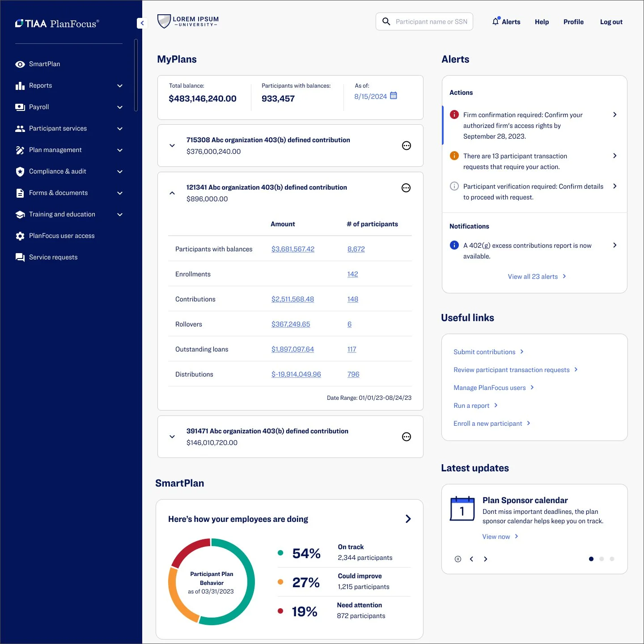Image resolution: width=644 pixels, height=644 pixels.
Task: Open the 142 enrollments count link
Action: point(353,274)
